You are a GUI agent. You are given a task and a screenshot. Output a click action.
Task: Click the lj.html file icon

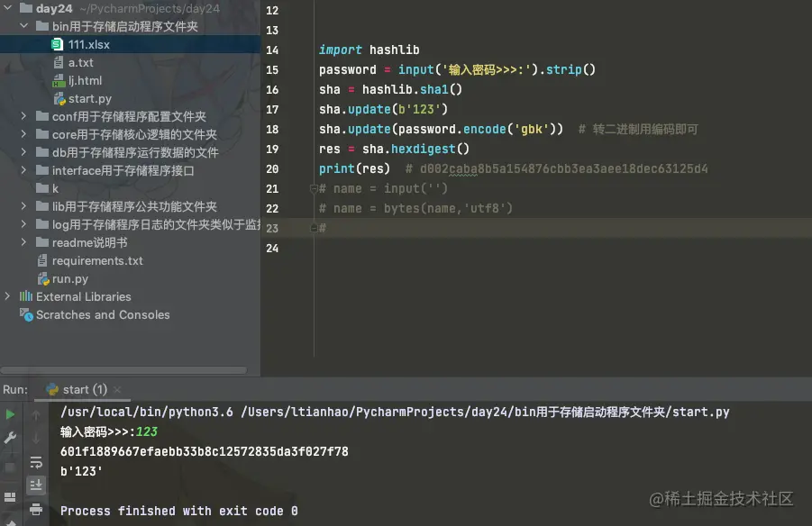[59, 81]
